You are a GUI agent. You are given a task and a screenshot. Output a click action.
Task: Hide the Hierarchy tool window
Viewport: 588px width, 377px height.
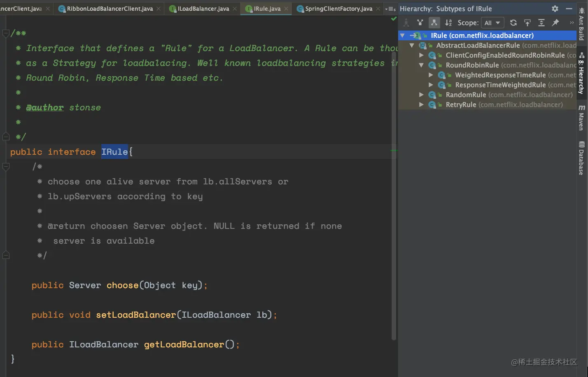[x=569, y=9]
